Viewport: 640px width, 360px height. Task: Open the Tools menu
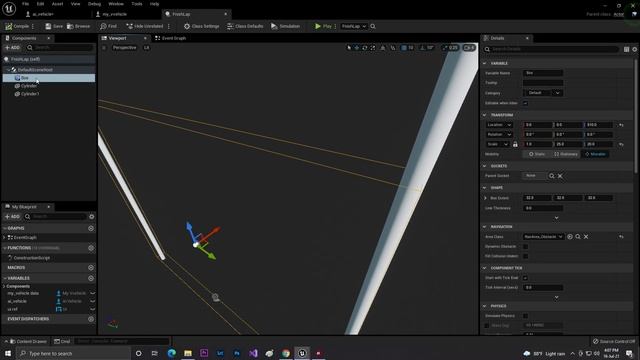coord(137,4)
